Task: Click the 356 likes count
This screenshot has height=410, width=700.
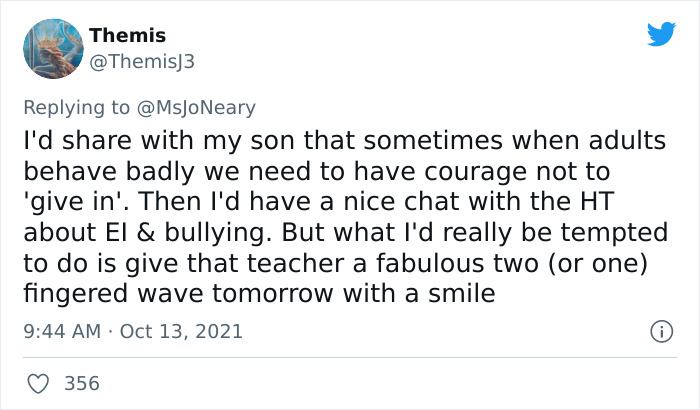Action: [81, 383]
